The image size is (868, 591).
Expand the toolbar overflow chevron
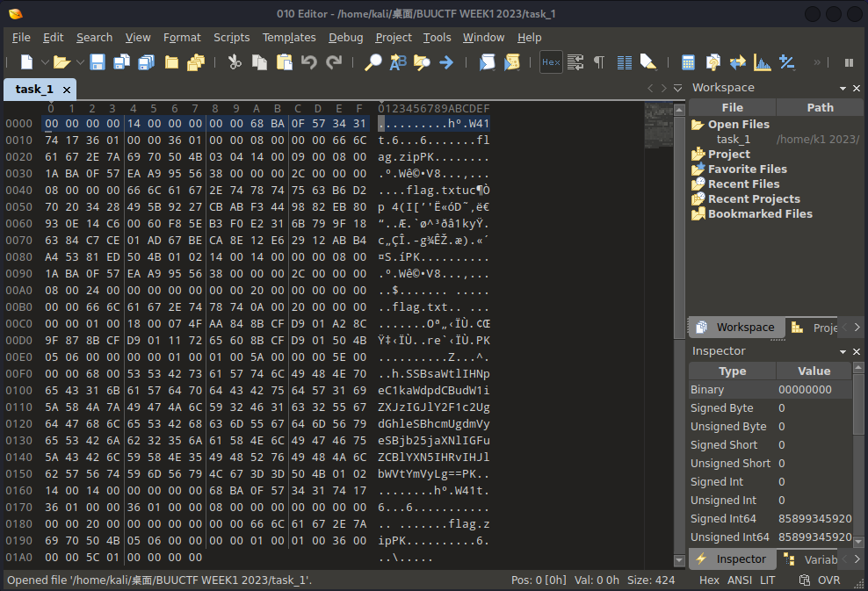[x=817, y=62]
